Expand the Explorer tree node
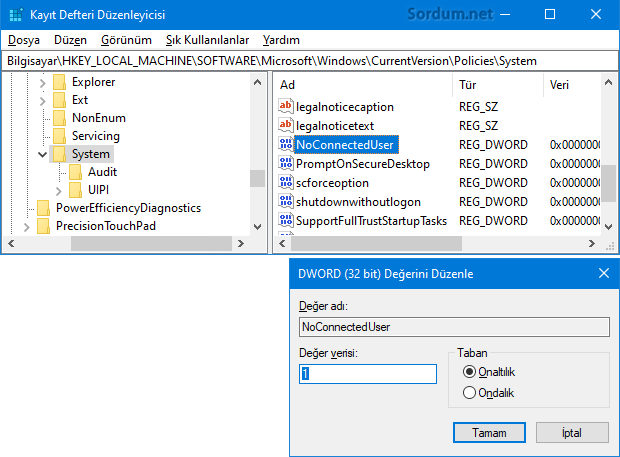The height and width of the screenshot is (457, 620). [x=43, y=83]
